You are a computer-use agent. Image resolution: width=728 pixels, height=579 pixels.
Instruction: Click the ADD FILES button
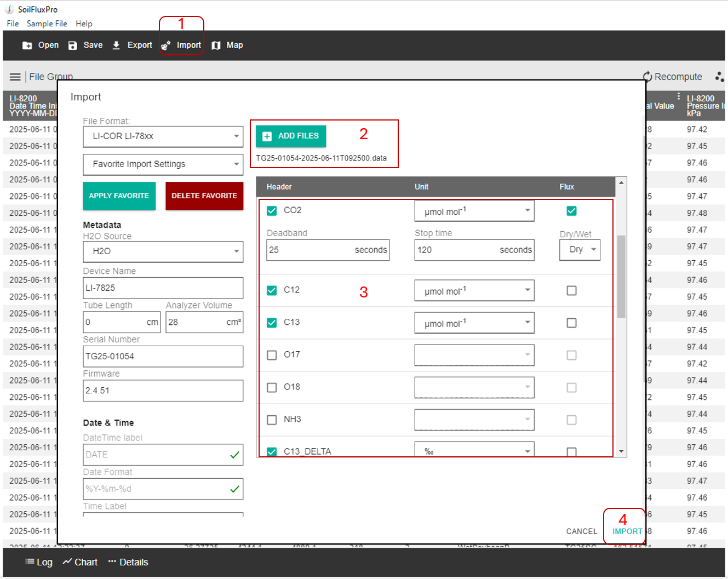point(291,136)
